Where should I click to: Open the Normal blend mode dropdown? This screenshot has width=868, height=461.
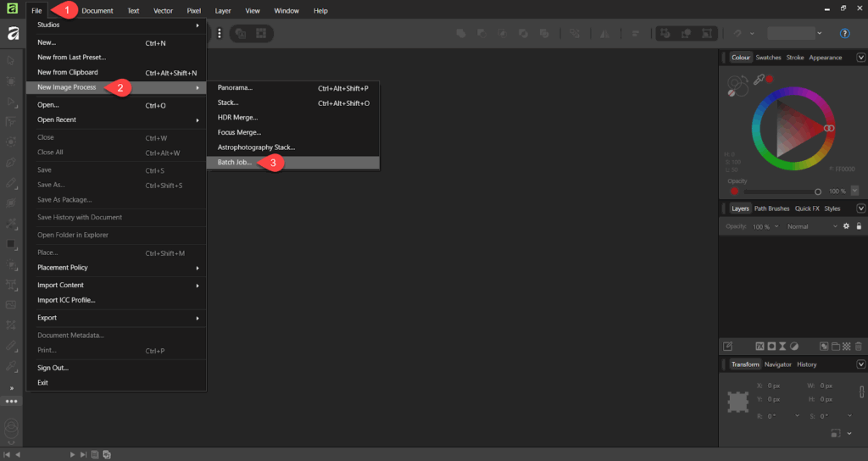click(812, 226)
